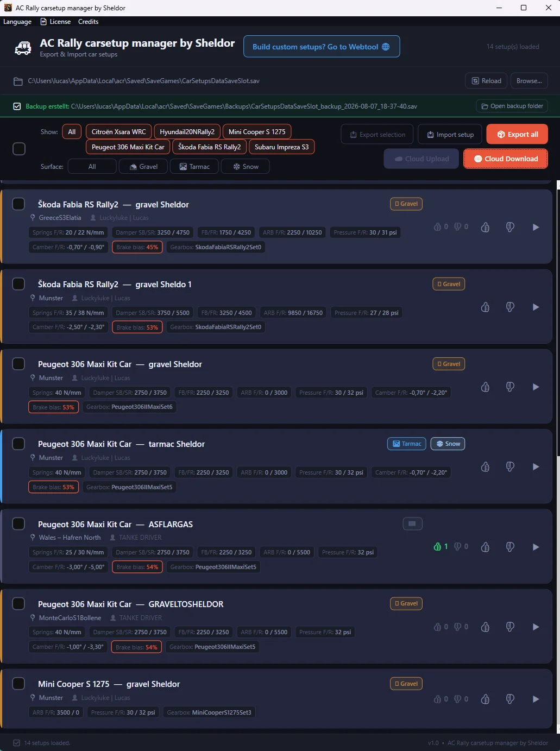Image resolution: width=560 pixels, height=751 pixels.
Task: Click the rally car app logo icon
Action: pyautogui.click(x=23, y=48)
